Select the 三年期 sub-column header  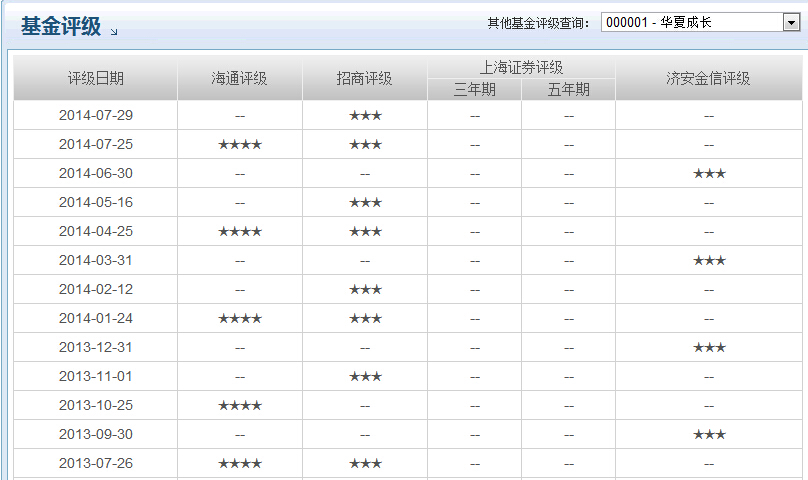coord(474,90)
